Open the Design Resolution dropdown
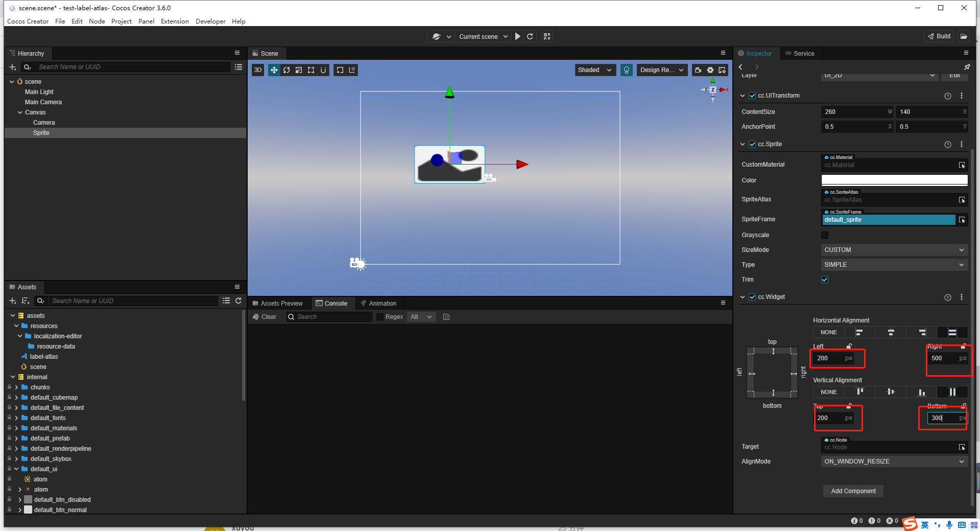 [662, 70]
